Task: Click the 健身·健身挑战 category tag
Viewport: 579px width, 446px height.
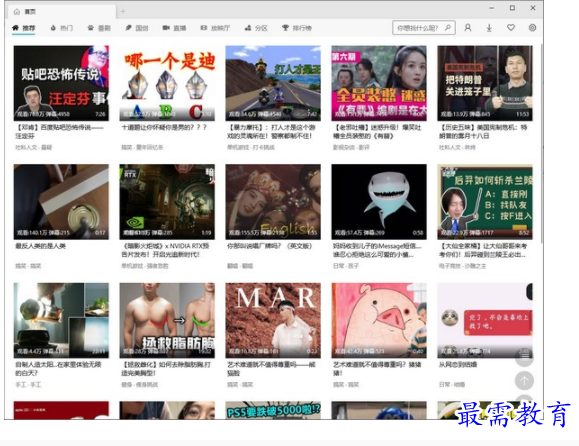Action: click(139, 385)
